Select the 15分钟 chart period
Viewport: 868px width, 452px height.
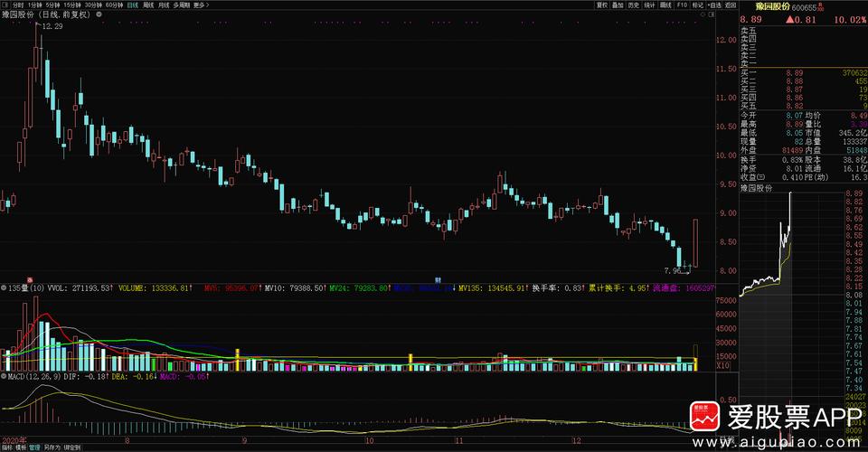(x=72, y=5)
